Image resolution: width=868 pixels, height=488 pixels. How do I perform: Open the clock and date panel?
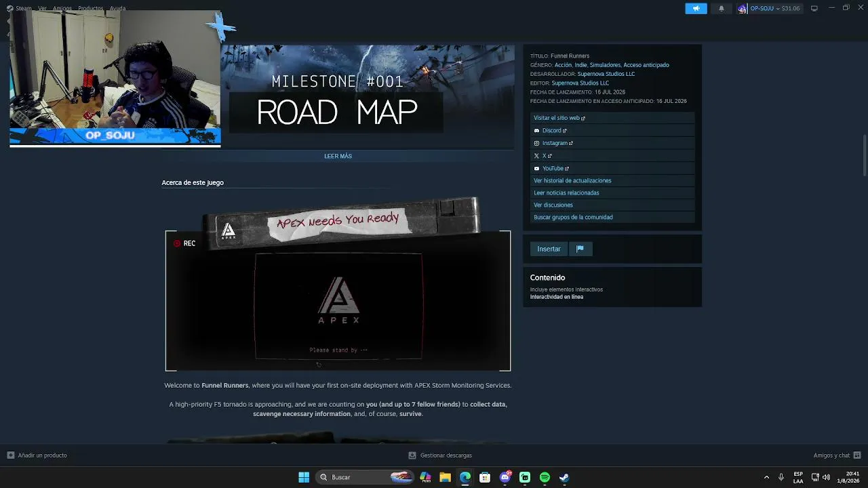(x=848, y=477)
